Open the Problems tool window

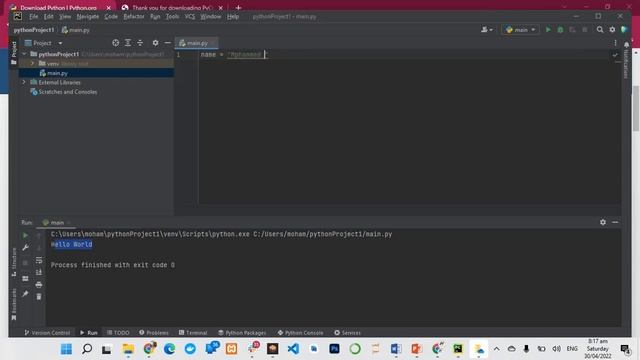click(154, 333)
